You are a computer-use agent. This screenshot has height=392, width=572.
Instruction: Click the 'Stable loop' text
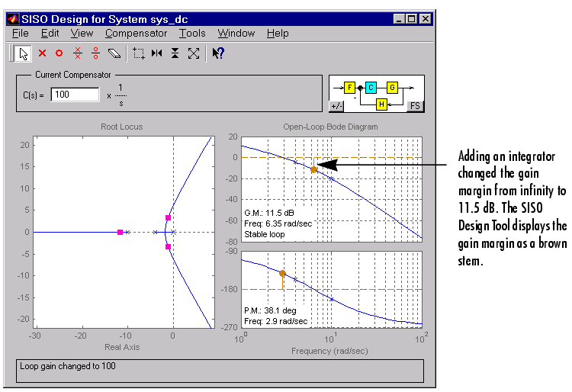pos(265,234)
